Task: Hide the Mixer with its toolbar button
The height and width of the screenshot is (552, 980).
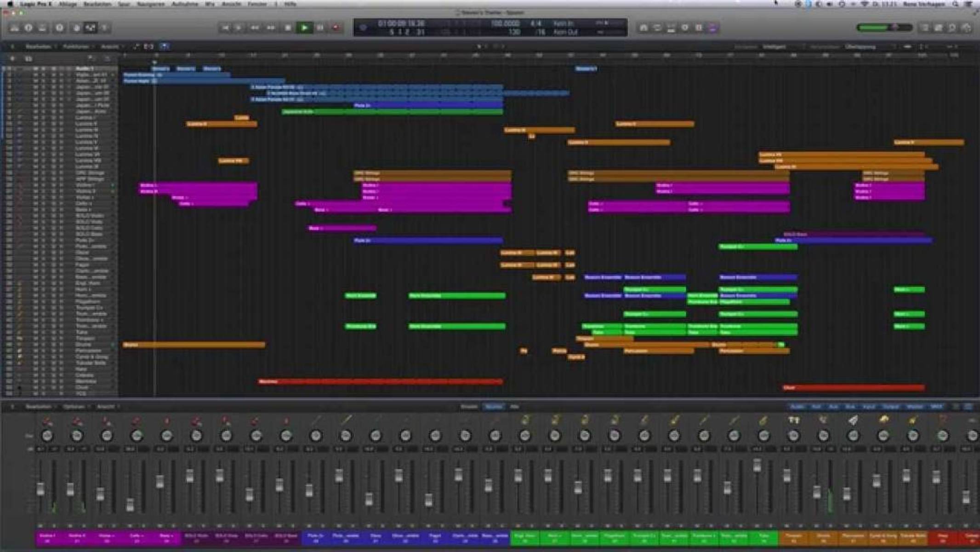Action: [91, 28]
